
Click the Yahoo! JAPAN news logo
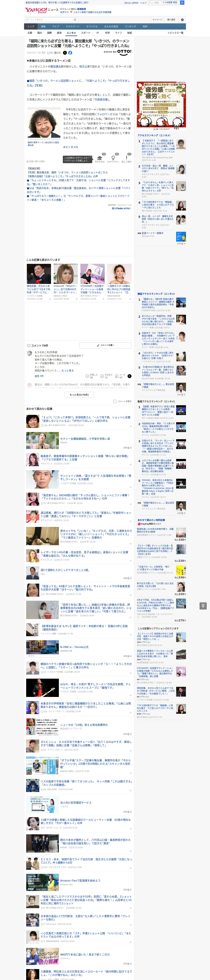[42, 10]
